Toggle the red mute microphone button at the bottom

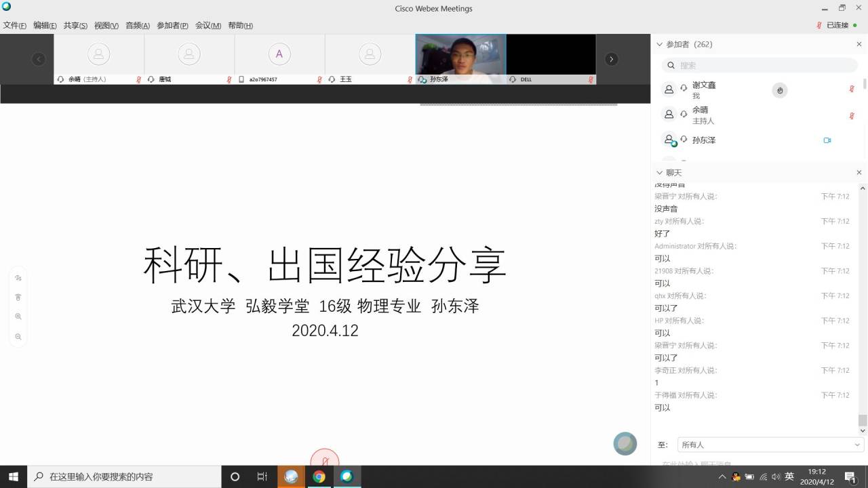click(325, 460)
